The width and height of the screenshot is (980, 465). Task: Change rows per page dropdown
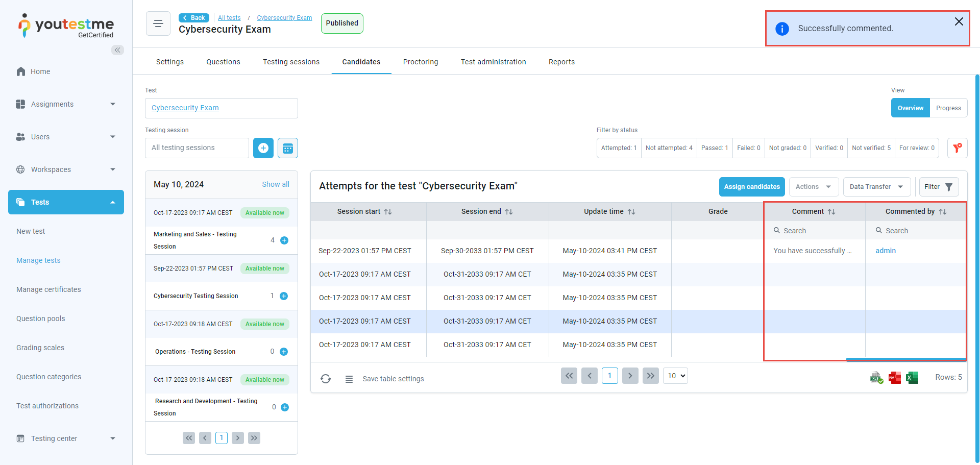675,376
